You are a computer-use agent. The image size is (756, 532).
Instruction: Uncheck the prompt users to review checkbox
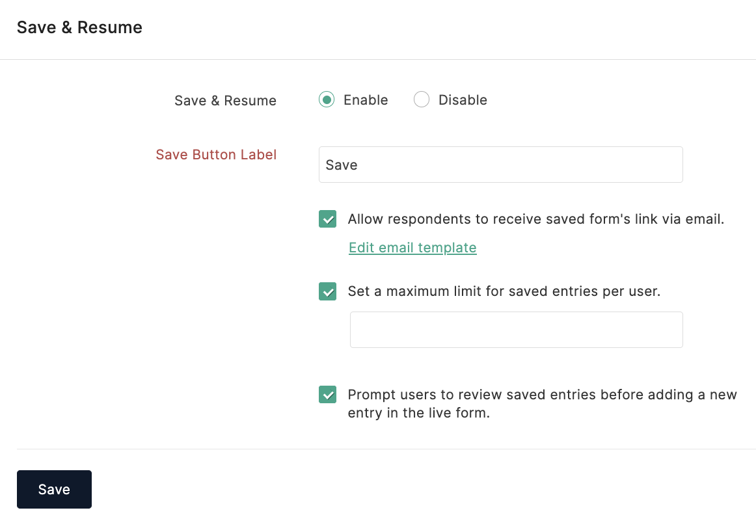pyautogui.click(x=328, y=394)
